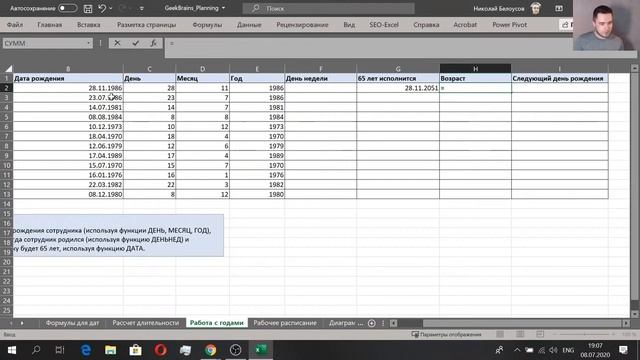The width and height of the screenshot is (640, 360).
Task: Click header cell Дата рождения
Action: point(68,78)
